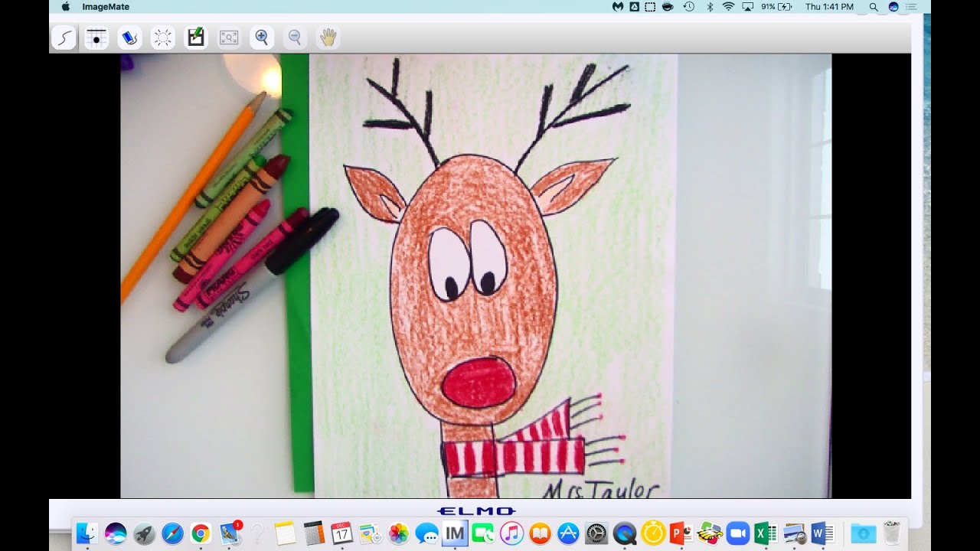
Task: Open PowerPoint from the dock
Action: (x=681, y=533)
